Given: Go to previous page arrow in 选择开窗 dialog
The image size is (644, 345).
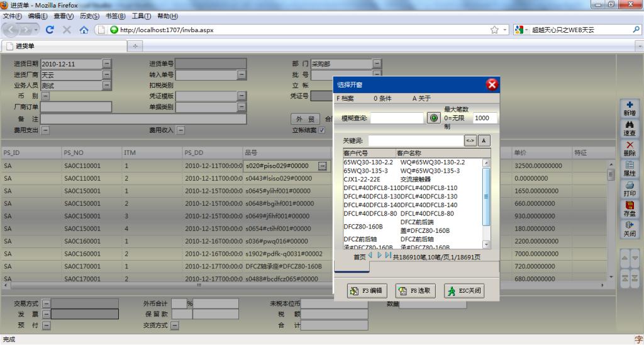Looking at the screenshot, I should point(370,256).
